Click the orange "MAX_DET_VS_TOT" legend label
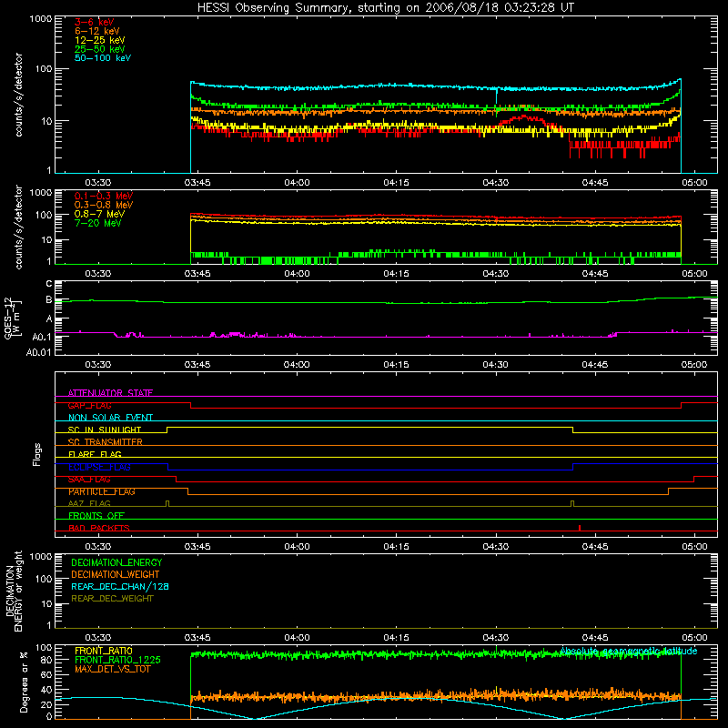This screenshot has height=728, width=728. [x=112, y=669]
